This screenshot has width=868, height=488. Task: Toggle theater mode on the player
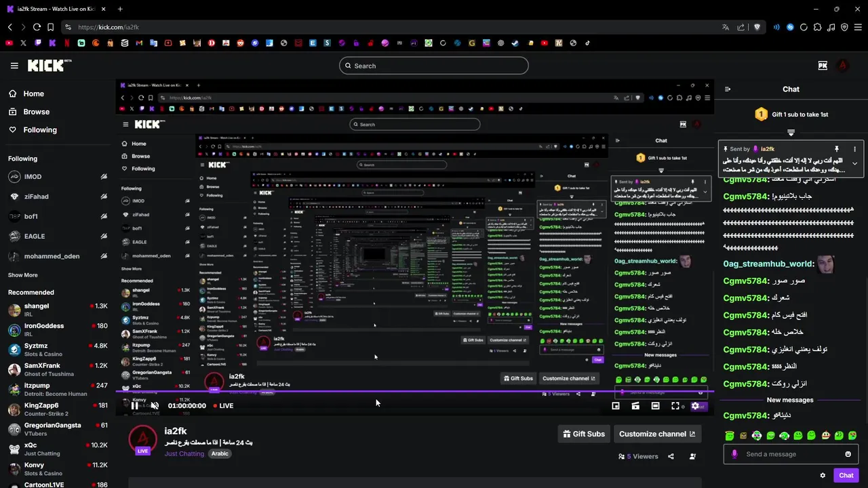pyautogui.click(x=655, y=405)
